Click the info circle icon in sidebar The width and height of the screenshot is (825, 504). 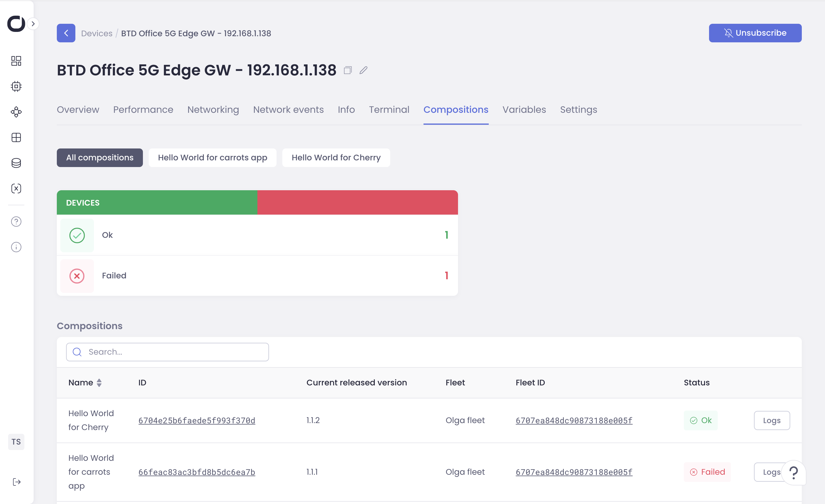point(16,247)
